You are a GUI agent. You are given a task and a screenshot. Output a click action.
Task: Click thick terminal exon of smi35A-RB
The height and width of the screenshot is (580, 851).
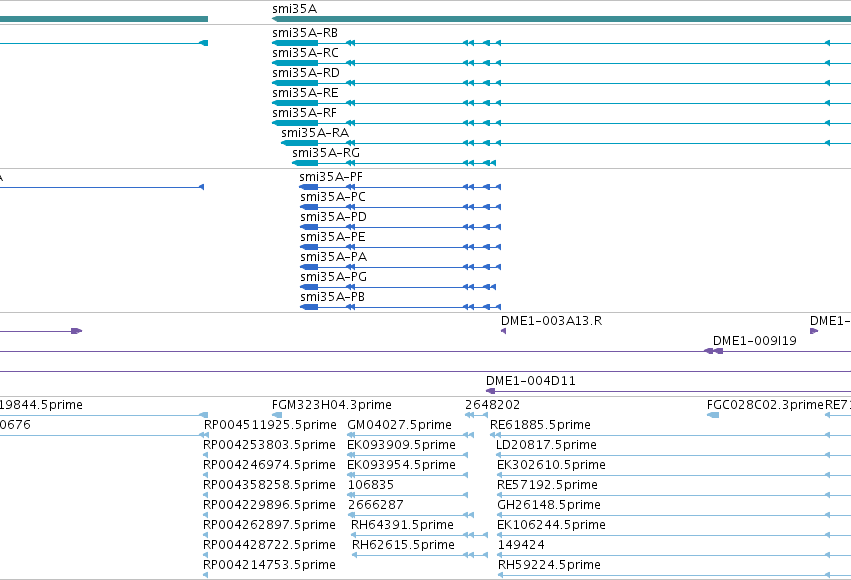coord(295,43)
